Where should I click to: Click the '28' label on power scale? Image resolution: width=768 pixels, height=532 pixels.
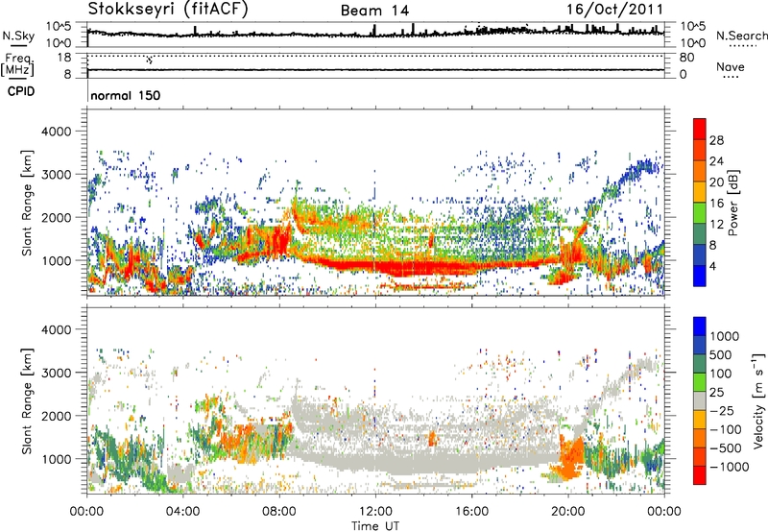click(x=716, y=140)
